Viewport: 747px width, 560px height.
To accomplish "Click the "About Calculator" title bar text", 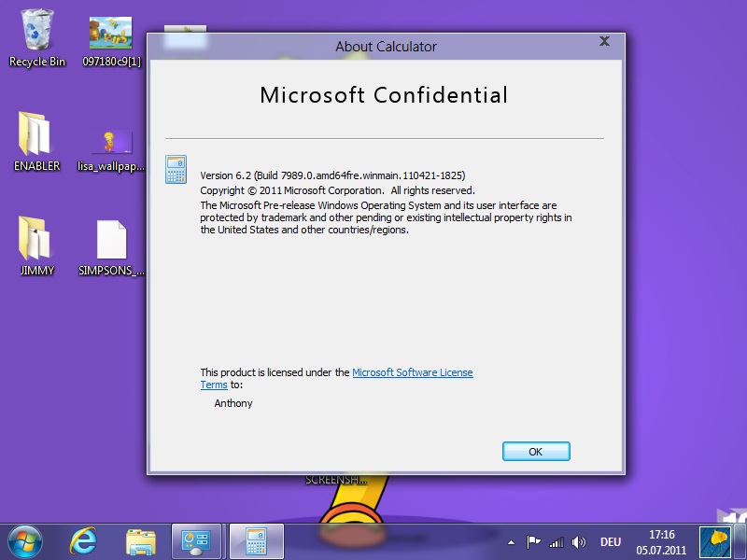I will point(386,47).
